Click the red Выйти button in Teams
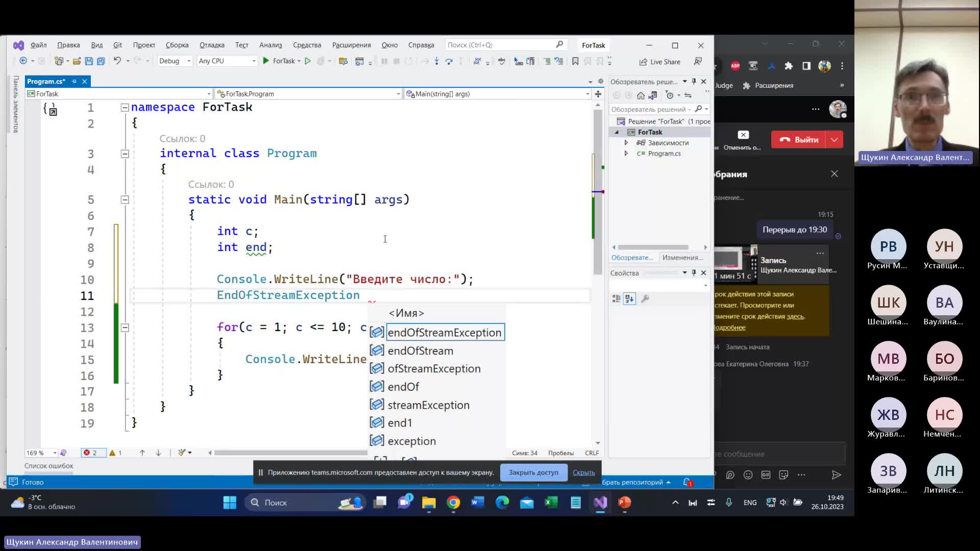This screenshot has width=980, height=551. (x=799, y=139)
